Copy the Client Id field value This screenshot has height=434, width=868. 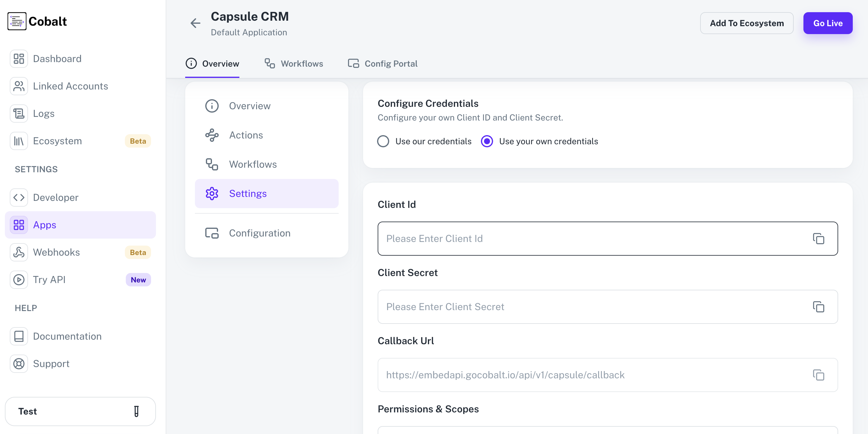pyautogui.click(x=819, y=239)
